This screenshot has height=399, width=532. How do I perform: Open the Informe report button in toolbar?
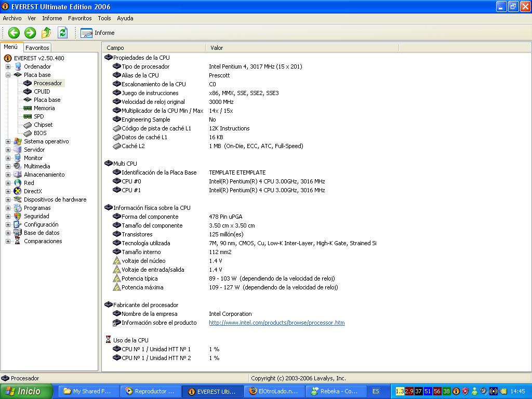pos(98,33)
